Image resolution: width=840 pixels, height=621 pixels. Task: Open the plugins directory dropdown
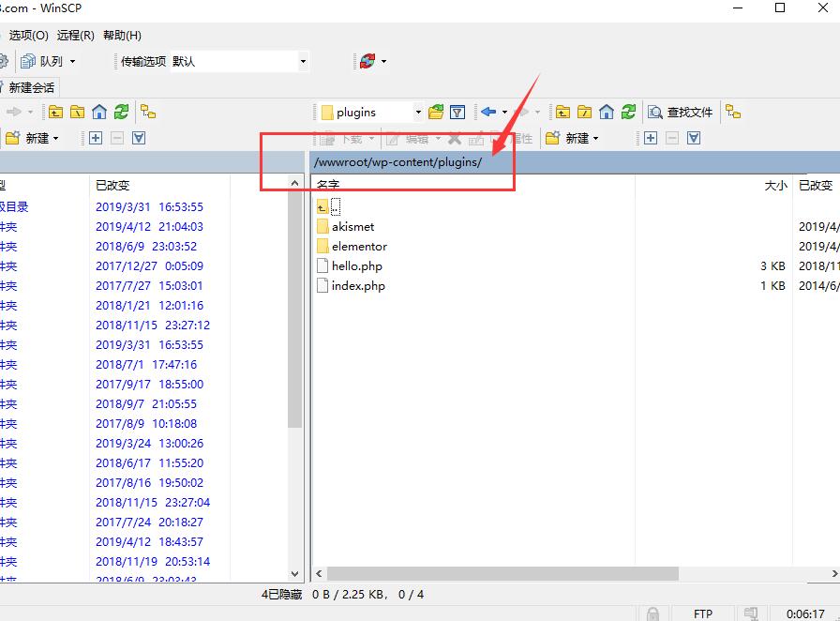[x=418, y=112]
